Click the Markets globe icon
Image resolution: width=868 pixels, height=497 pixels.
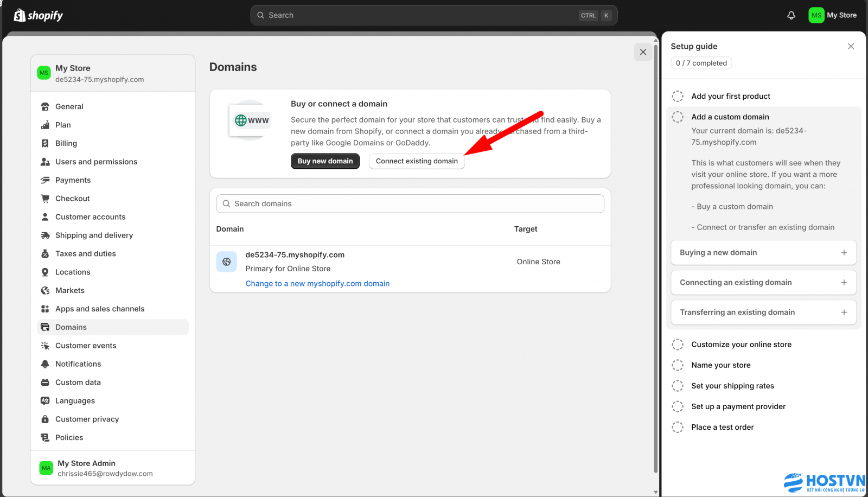[x=45, y=291]
